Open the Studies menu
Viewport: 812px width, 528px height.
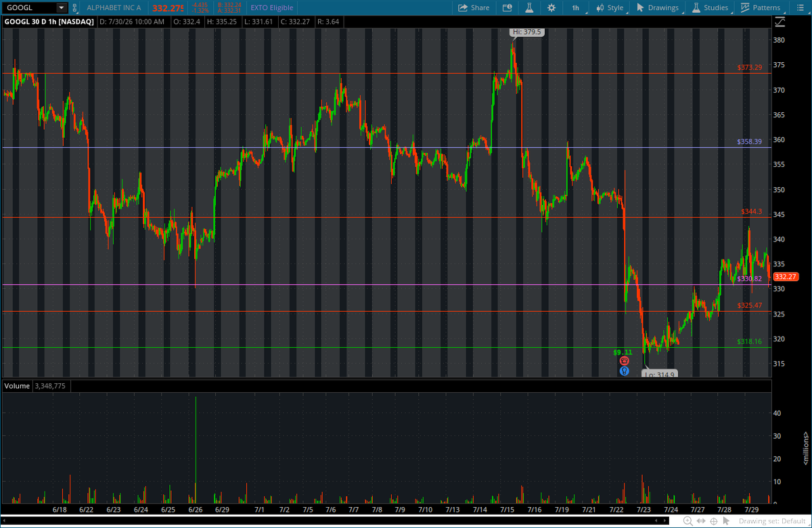(710, 7)
